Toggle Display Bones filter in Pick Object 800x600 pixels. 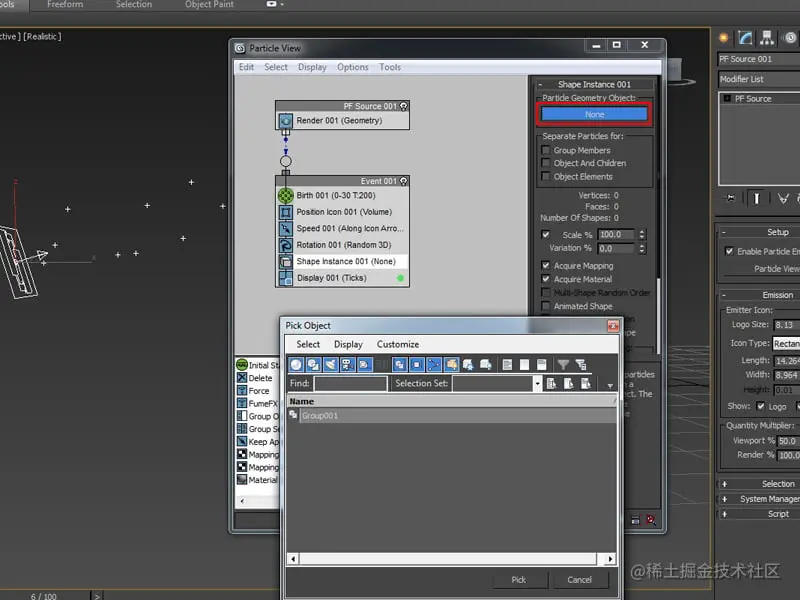(434, 364)
